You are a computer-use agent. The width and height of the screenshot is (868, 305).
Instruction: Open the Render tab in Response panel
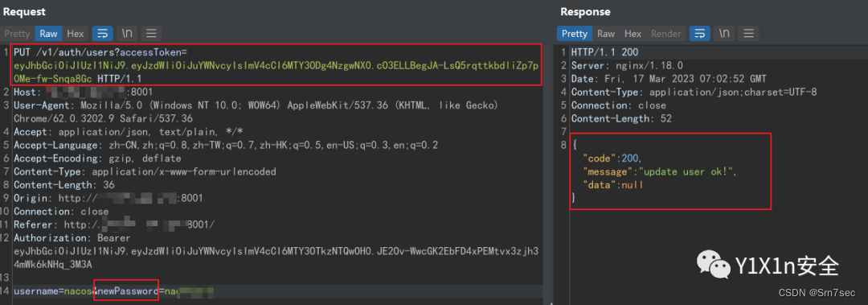click(x=666, y=34)
